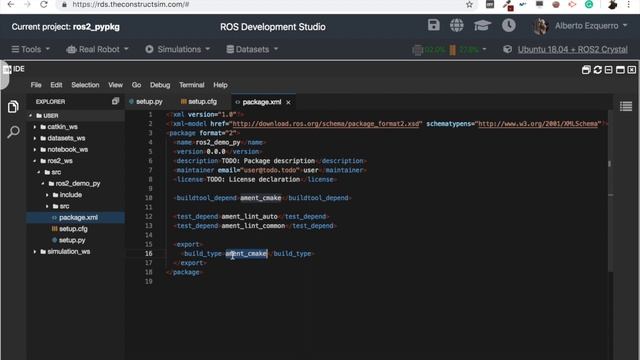Click 'ament_cmake' in the buildtool_depend line

pyautogui.click(x=261, y=198)
